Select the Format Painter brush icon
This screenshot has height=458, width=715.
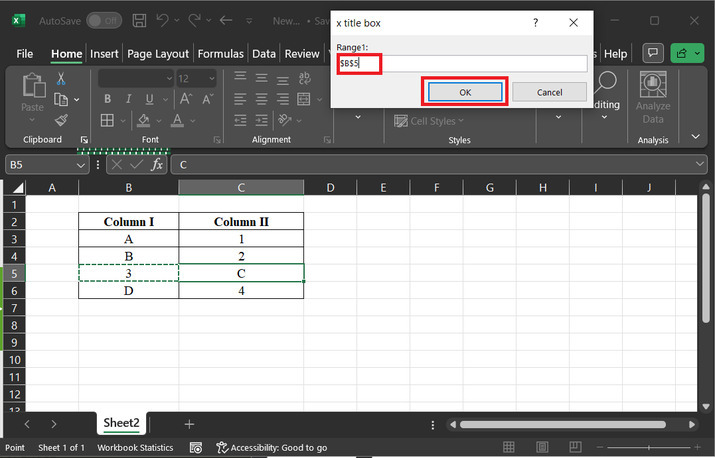(x=61, y=120)
